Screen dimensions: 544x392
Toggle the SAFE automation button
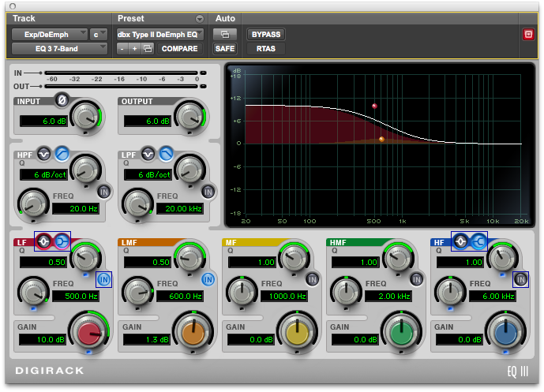point(225,49)
